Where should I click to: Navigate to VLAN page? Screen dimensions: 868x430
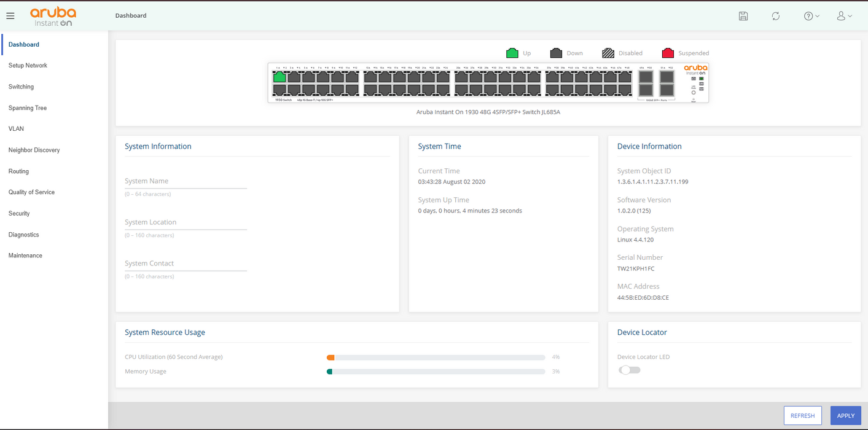click(16, 129)
